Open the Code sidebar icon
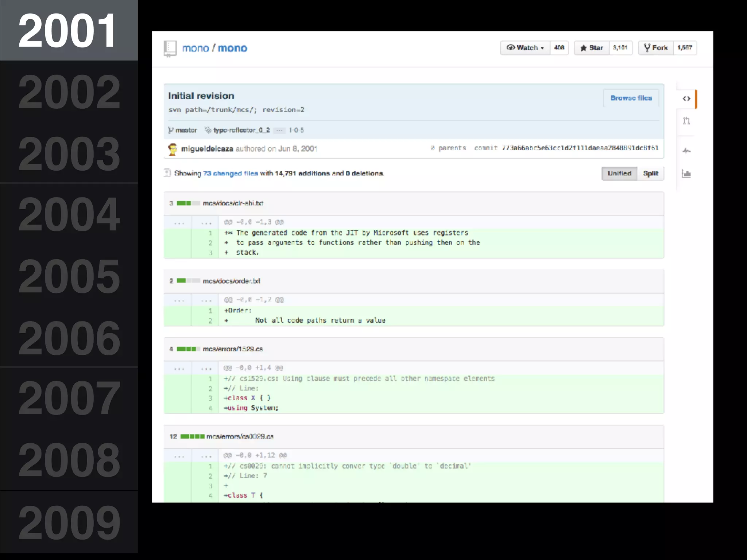The image size is (747, 560). [686, 98]
